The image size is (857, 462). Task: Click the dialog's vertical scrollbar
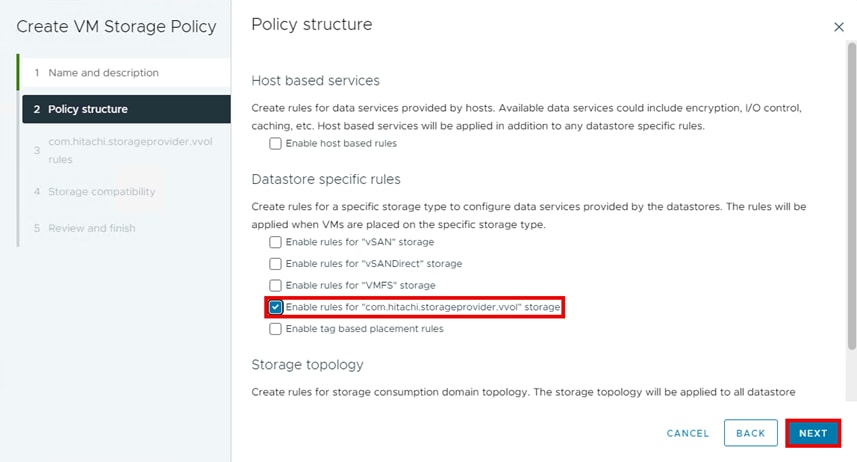[851, 200]
